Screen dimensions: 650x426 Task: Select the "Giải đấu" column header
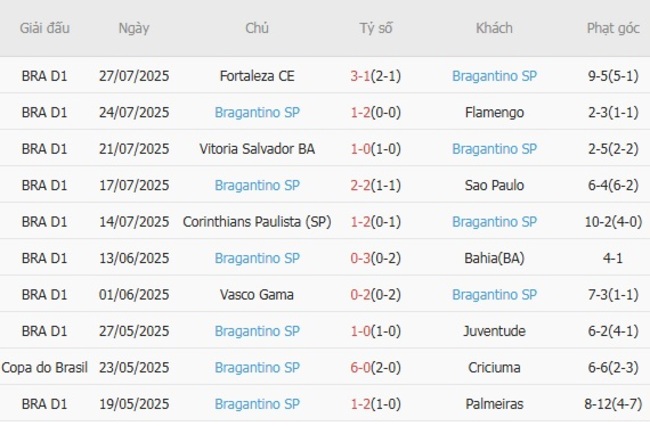tap(45, 28)
